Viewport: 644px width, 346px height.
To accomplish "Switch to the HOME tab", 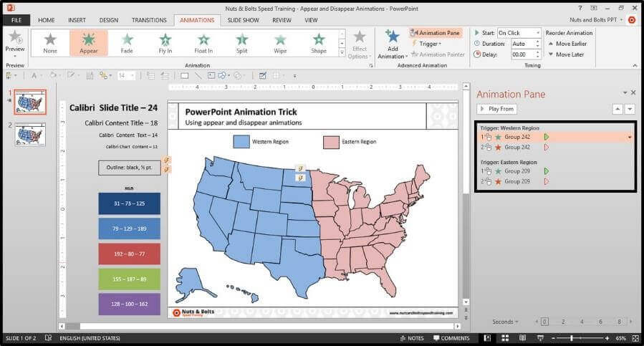I will [x=47, y=20].
